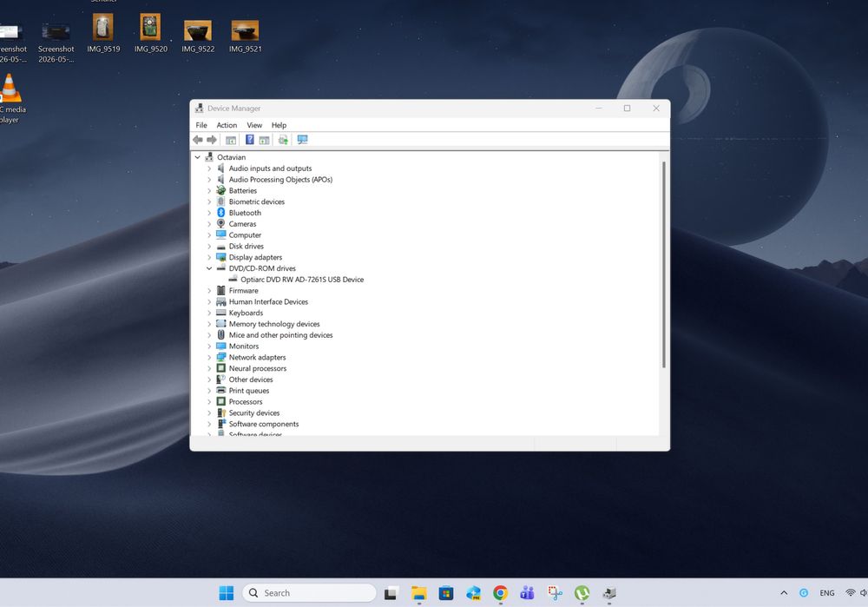Click the Scan for hardware changes monitor icon
This screenshot has width=868, height=607.
[x=302, y=140]
